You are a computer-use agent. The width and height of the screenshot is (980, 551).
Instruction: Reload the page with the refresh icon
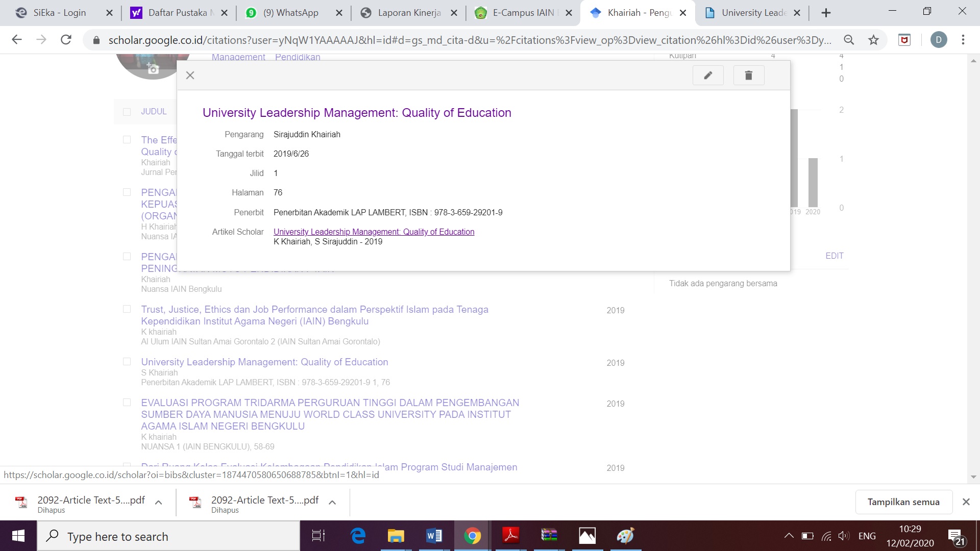click(66, 40)
